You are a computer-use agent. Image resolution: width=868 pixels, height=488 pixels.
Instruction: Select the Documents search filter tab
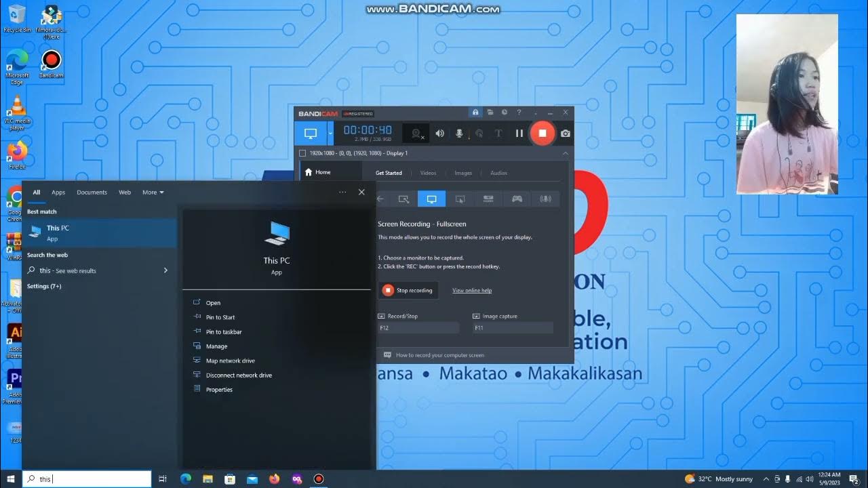(x=92, y=192)
